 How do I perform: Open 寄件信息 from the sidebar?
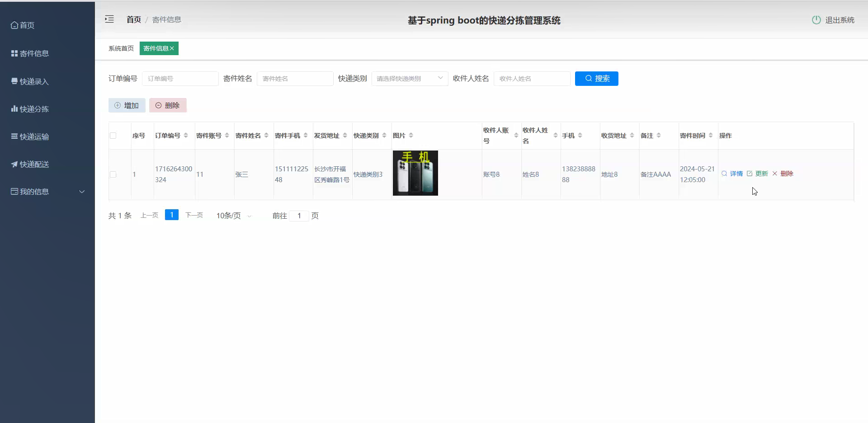click(x=33, y=53)
